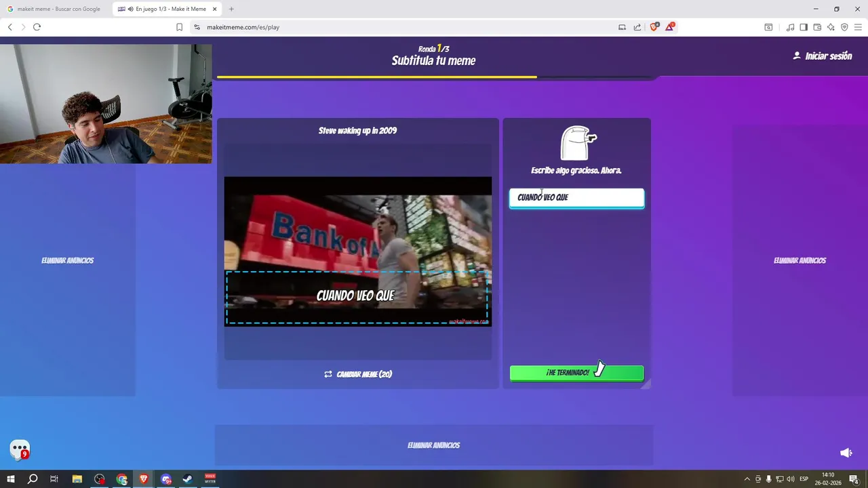Image resolution: width=868 pixels, height=488 pixels.
Task: Open the ESP language selector
Action: (x=804, y=479)
